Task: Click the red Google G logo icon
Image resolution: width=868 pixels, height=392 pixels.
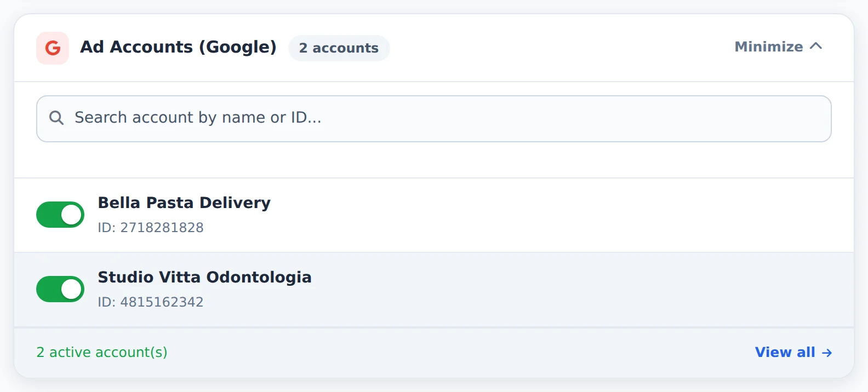Action: point(53,48)
